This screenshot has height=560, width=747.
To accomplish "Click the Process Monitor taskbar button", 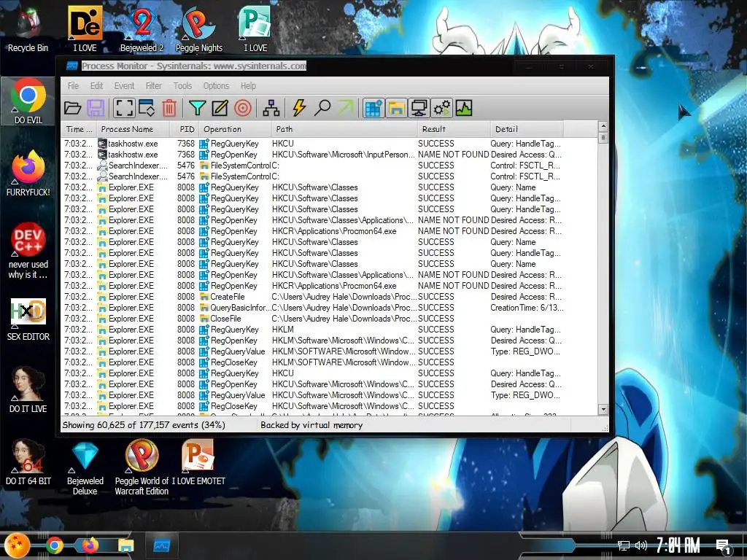I will pos(161,545).
